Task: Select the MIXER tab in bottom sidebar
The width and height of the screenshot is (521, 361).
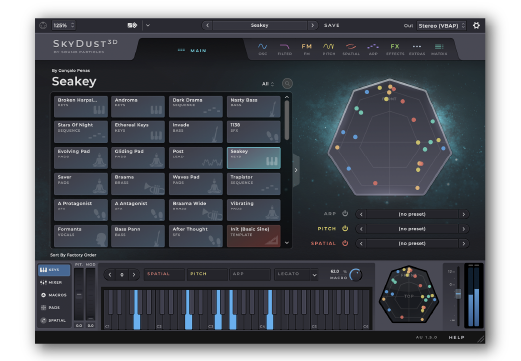Action: click(x=54, y=282)
